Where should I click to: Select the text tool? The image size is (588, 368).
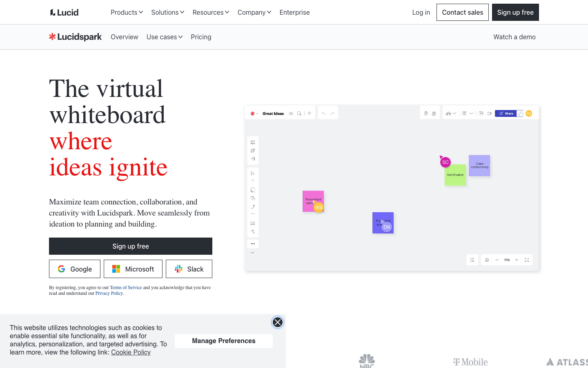253,181
